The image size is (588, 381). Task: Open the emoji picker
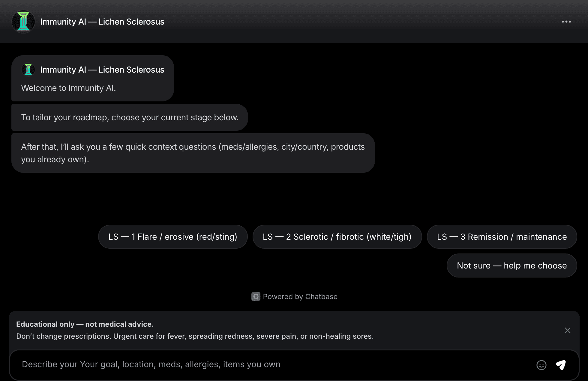pos(541,365)
